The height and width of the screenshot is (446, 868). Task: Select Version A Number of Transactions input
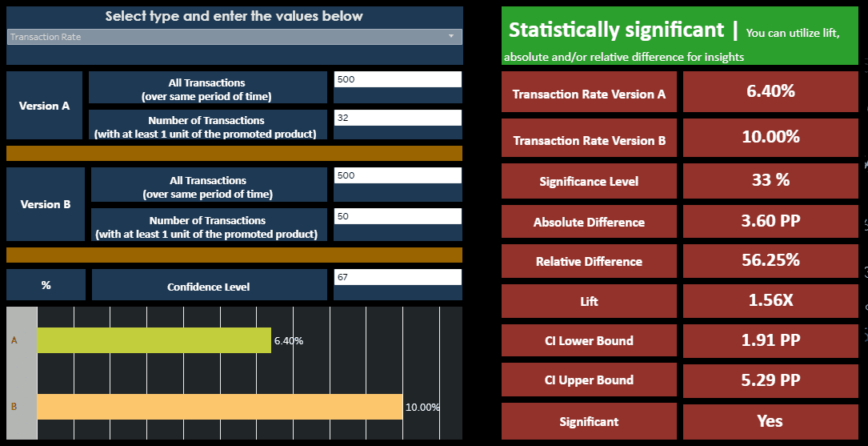[398, 118]
